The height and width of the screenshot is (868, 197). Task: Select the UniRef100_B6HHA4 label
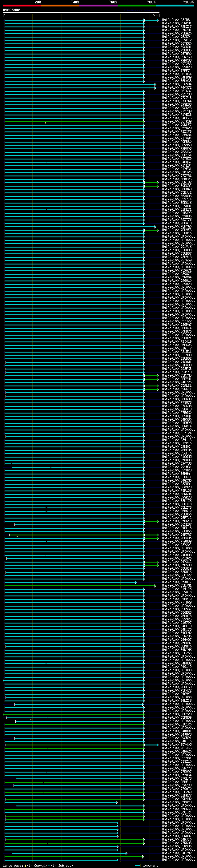point(176,474)
